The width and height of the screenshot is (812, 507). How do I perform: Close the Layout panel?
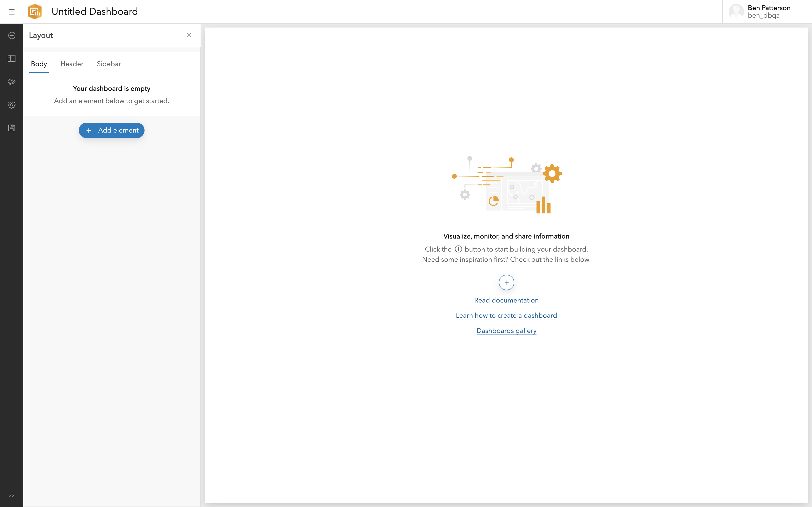(189, 35)
